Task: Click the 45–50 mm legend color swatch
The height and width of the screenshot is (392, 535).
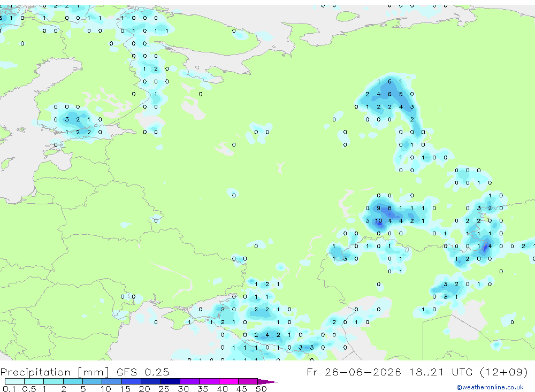Action: click(x=248, y=381)
